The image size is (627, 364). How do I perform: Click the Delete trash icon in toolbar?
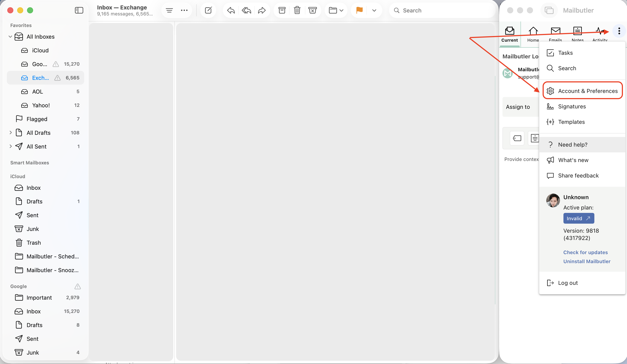297,11
